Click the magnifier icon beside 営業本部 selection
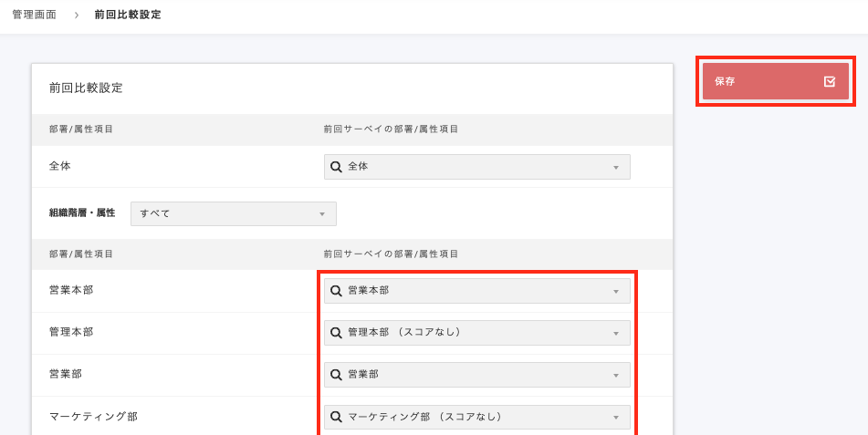Screen dimensions: 868x435 [x=336, y=291]
